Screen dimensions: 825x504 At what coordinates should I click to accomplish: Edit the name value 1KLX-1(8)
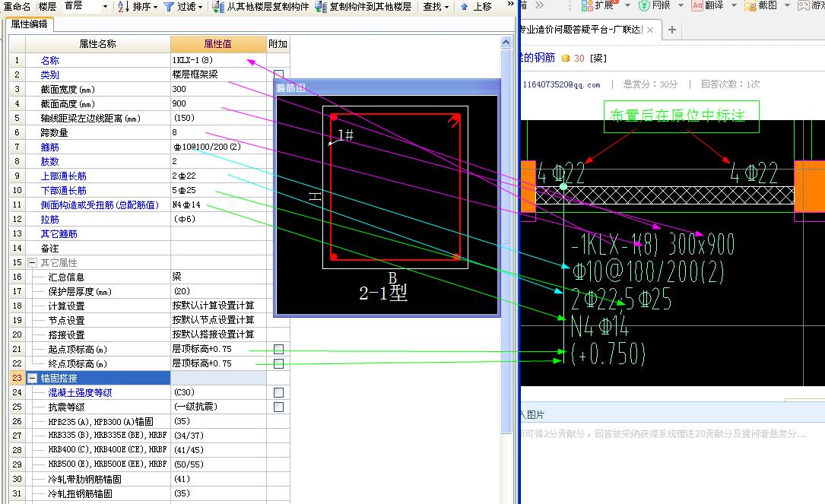click(x=218, y=60)
